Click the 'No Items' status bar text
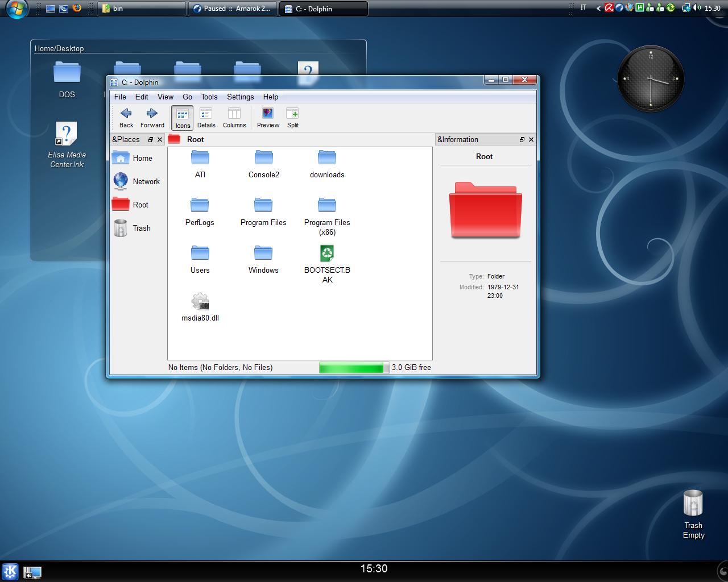Viewport: 728px width, 582px height. click(220, 368)
